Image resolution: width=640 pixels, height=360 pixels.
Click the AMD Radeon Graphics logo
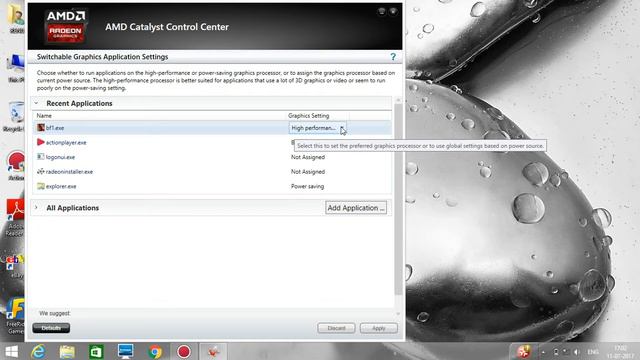pos(65,27)
